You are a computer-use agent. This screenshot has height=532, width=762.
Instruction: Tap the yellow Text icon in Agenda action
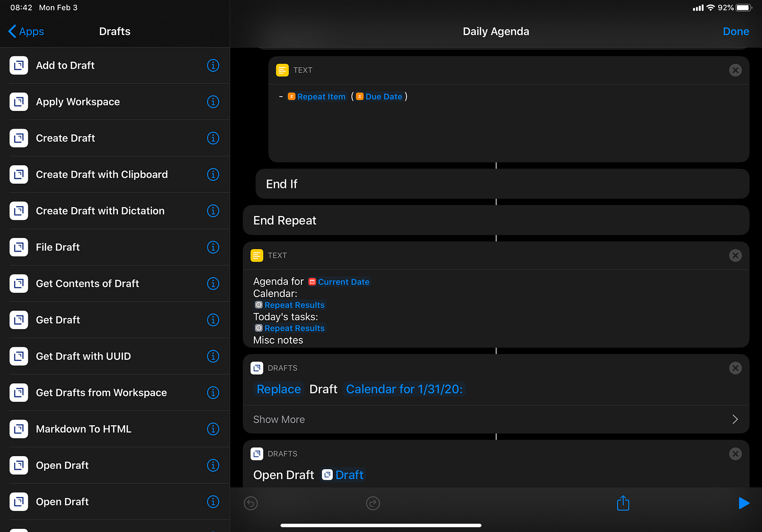coord(257,255)
